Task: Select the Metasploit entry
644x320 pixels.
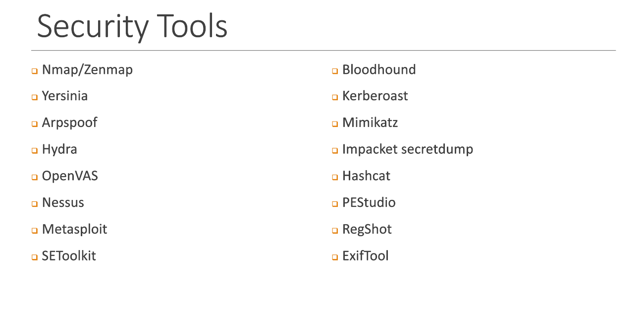Action: click(74, 229)
